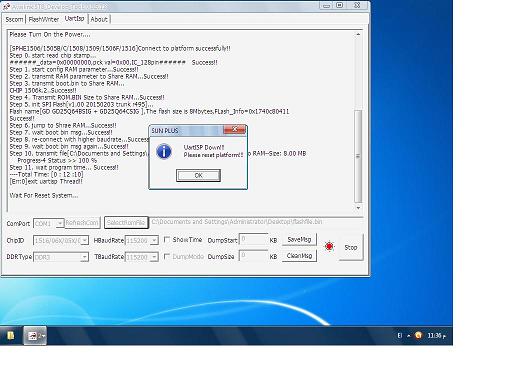Click 'Step 2. transmit RAM parameter' log line

point(89,76)
